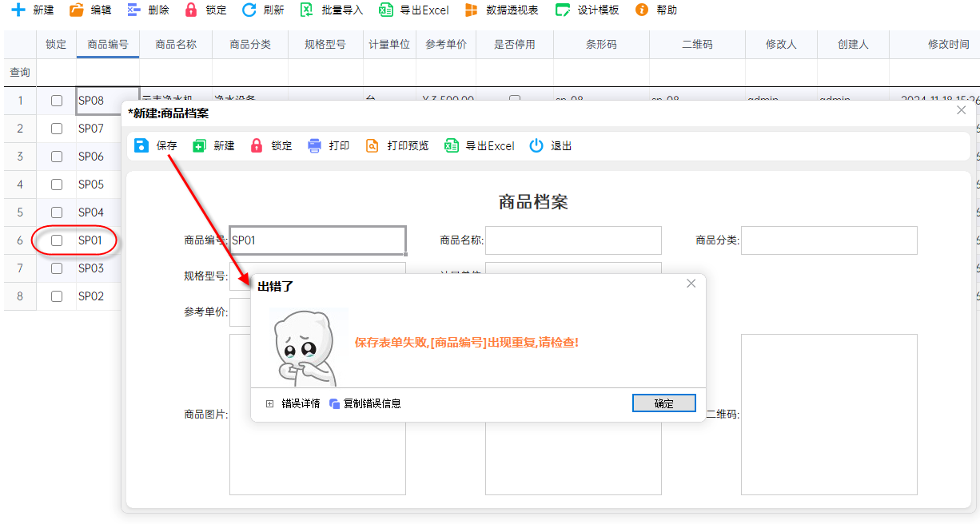Click the 商品分类 input field

[x=829, y=240]
